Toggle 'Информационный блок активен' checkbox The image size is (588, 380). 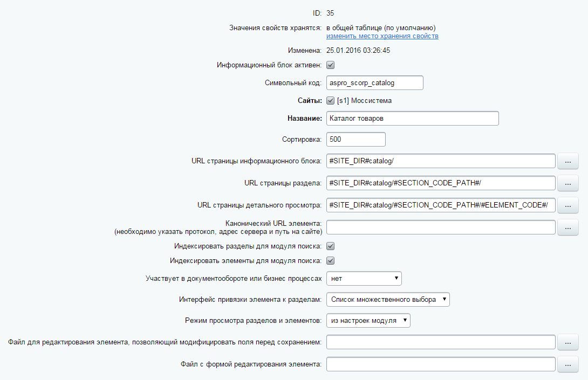(331, 65)
